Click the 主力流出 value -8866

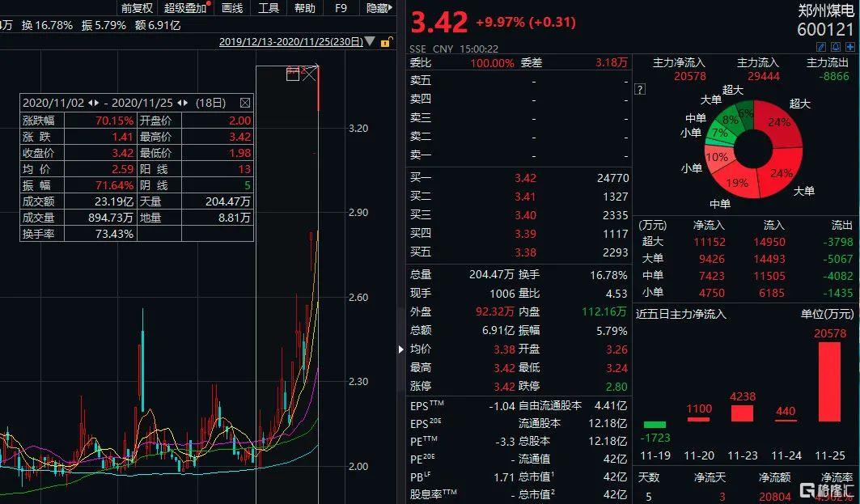834,76
